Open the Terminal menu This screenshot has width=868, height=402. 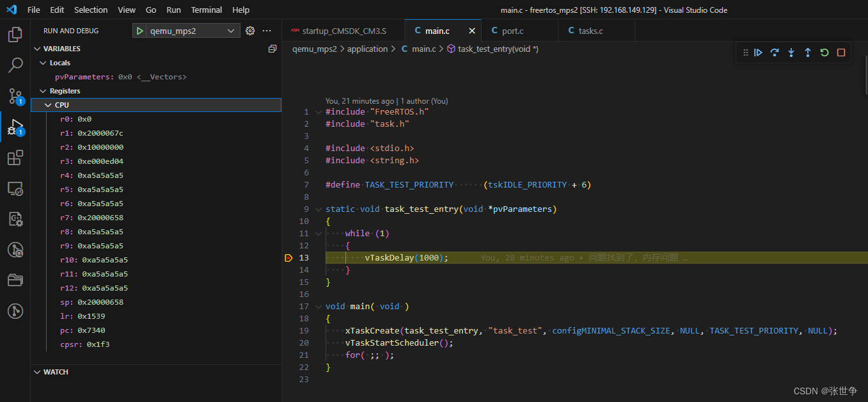click(207, 10)
